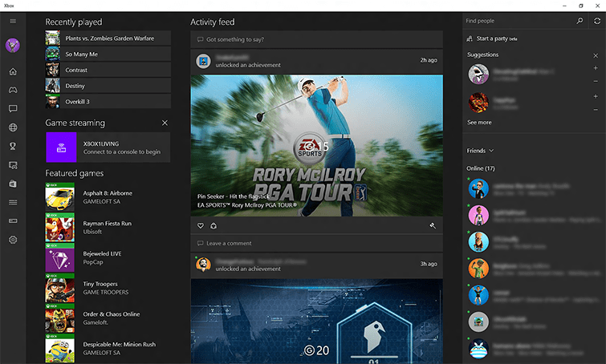Open the Rory McIlroy PGA Tour image

pos(316,146)
